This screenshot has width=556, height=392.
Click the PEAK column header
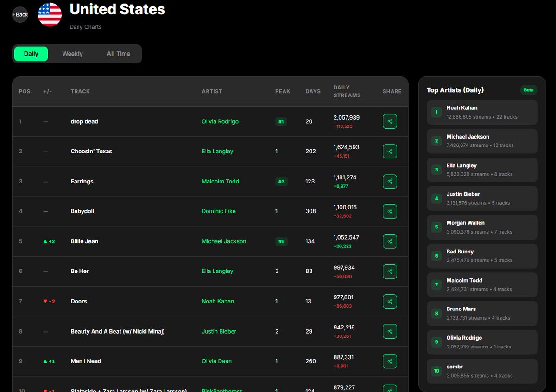pos(283,91)
